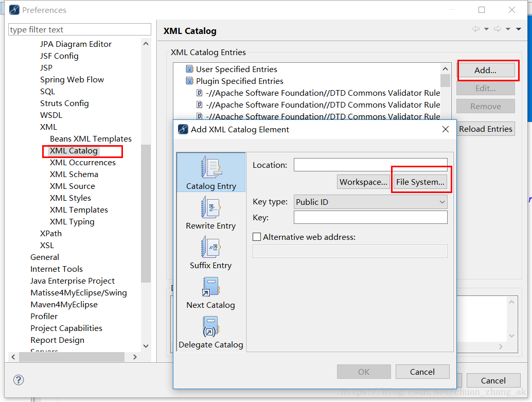Select Internet Tools in the tree
The image size is (532, 402).
[57, 269]
